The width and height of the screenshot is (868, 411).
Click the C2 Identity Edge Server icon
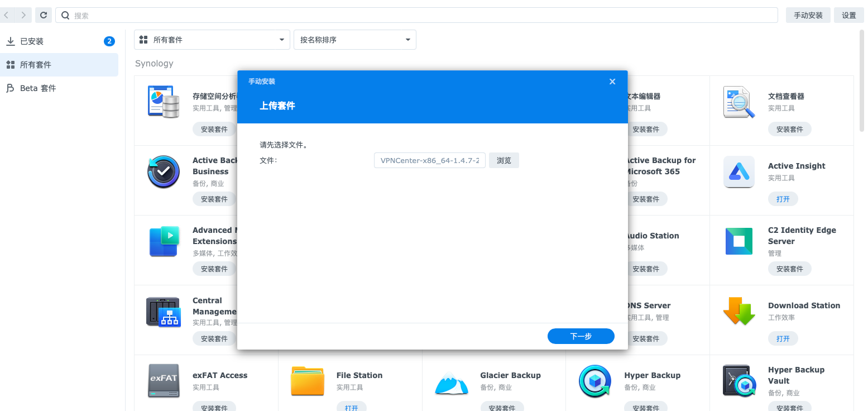pyautogui.click(x=739, y=241)
